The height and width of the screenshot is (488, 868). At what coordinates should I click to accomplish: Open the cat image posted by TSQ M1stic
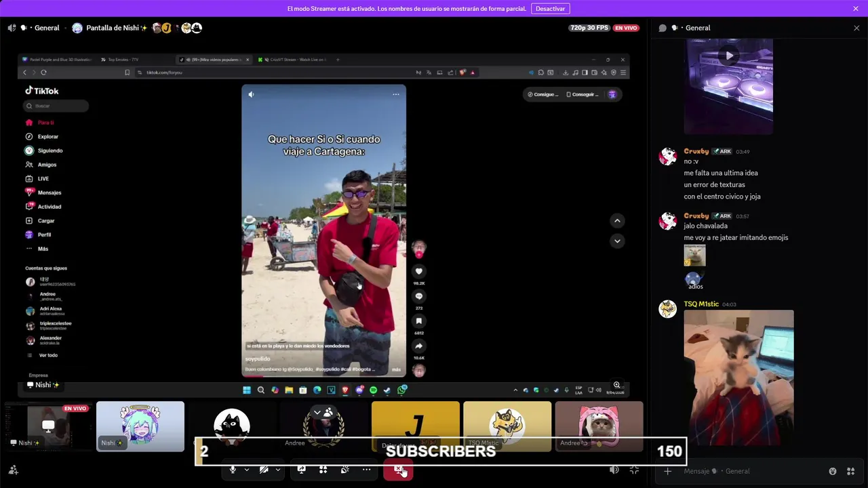(x=738, y=378)
